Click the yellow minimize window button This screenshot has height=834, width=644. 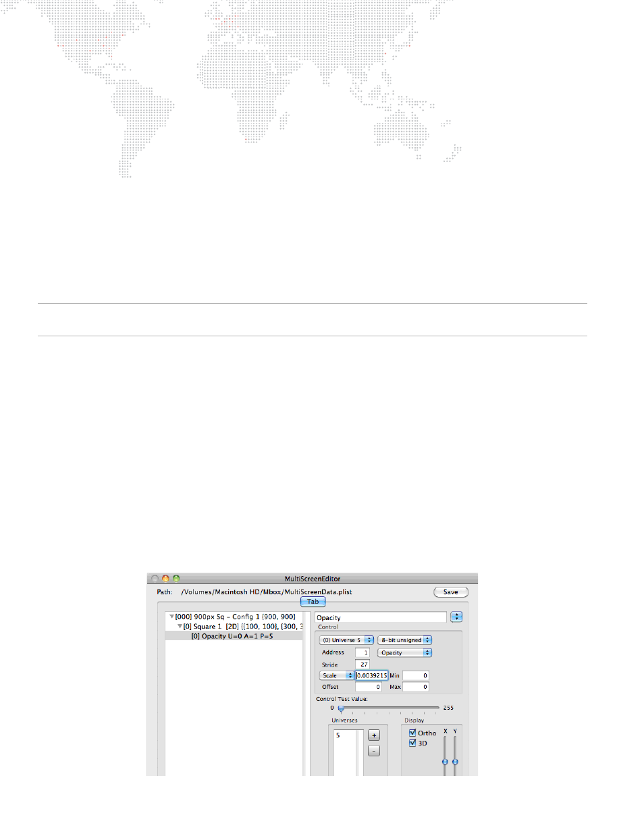[x=165, y=579]
